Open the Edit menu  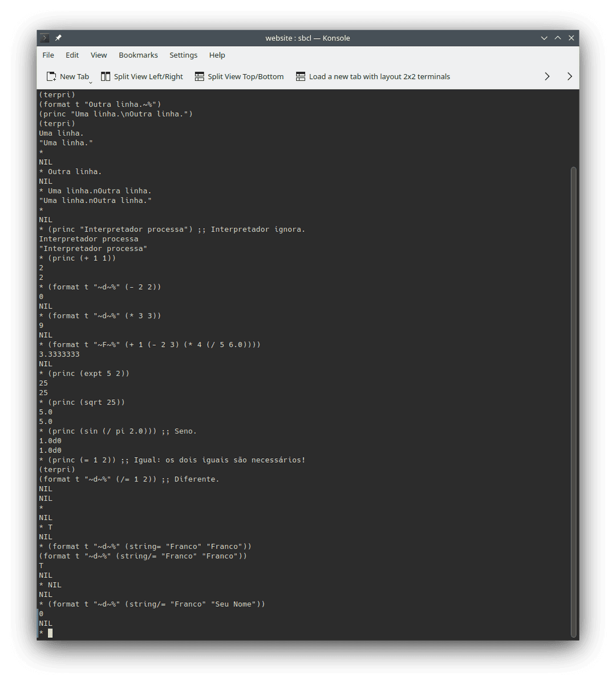pyautogui.click(x=72, y=55)
